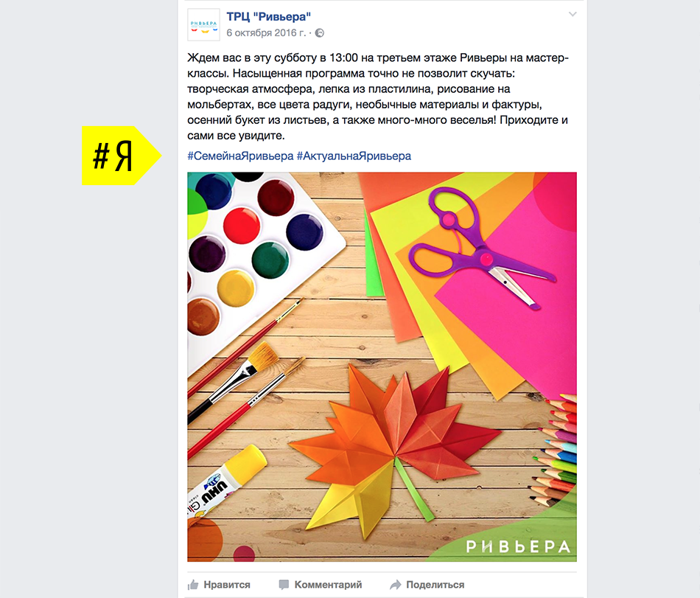Screen dimensions: 700x598
Task: Click the red paint pot in palette
Action: click(x=242, y=226)
